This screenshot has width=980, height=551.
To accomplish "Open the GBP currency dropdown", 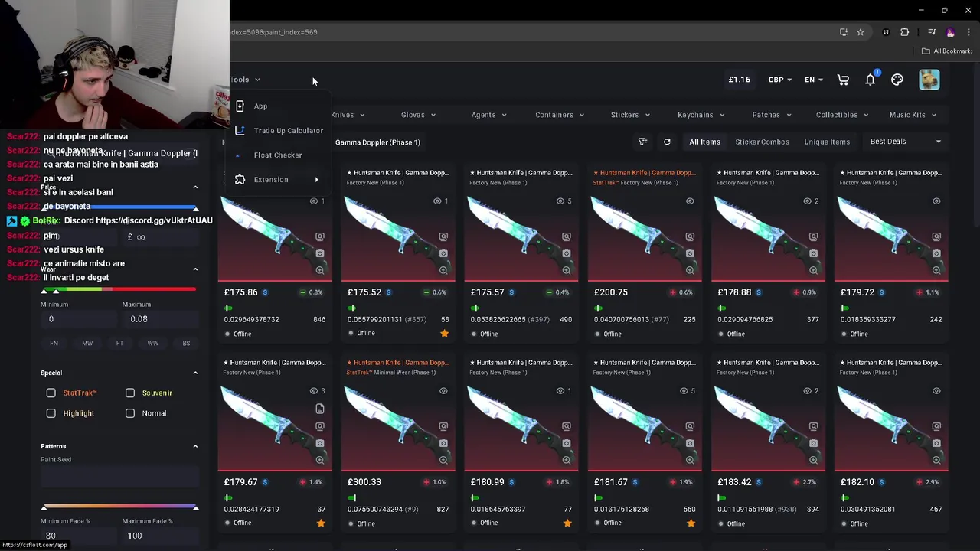I will pyautogui.click(x=780, y=80).
